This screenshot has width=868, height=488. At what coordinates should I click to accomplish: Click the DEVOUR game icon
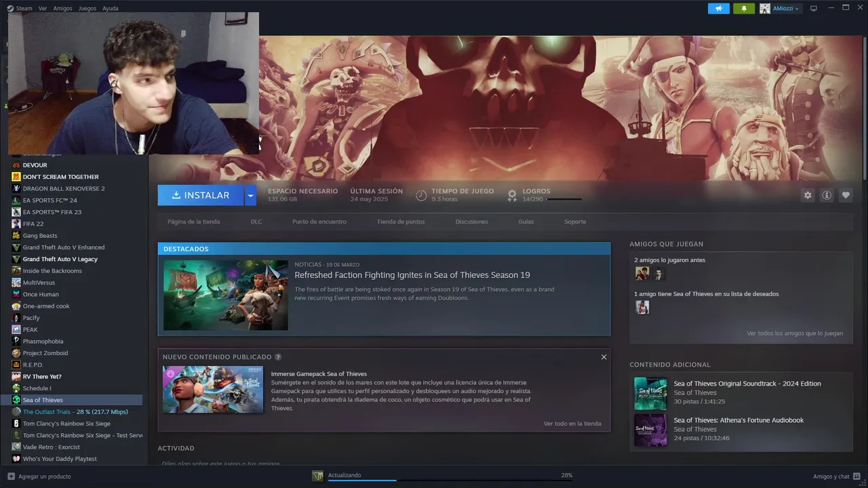click(16, 165)
